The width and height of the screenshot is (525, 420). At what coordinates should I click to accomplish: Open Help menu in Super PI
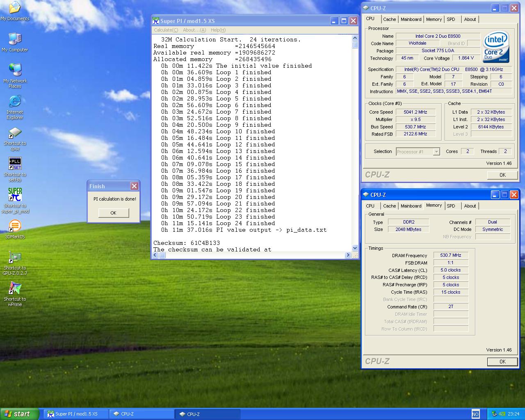click(x=218, y=30)
